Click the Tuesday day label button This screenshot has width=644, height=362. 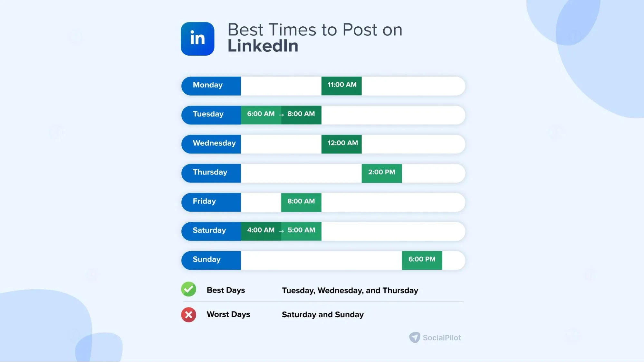(x=208, y=114)
